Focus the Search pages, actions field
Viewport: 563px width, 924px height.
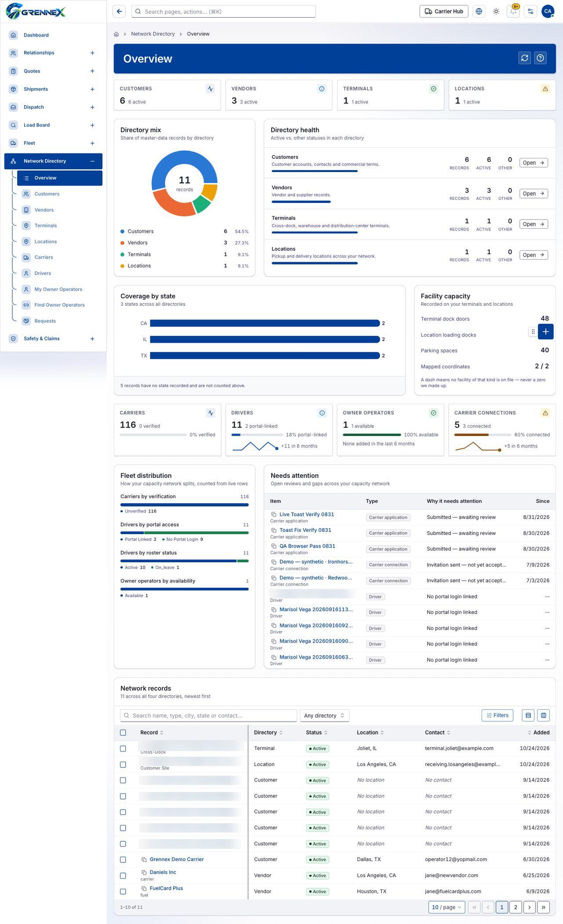[x=223, y=11]
